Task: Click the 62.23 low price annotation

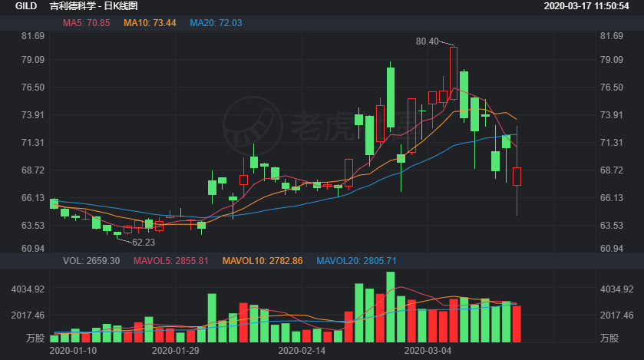Action: pos(144,243)
